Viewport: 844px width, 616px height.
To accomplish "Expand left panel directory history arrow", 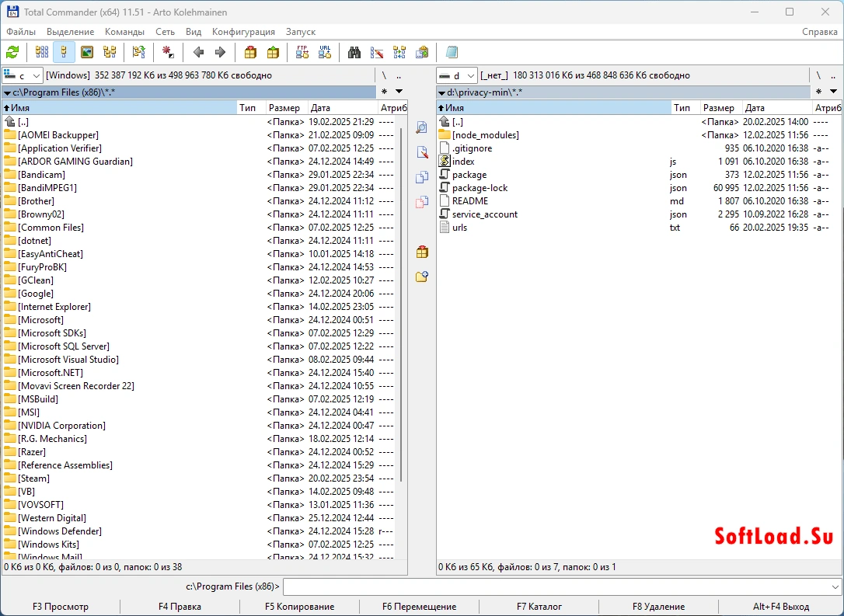I will pyautogui.click(x=399, y=92).
